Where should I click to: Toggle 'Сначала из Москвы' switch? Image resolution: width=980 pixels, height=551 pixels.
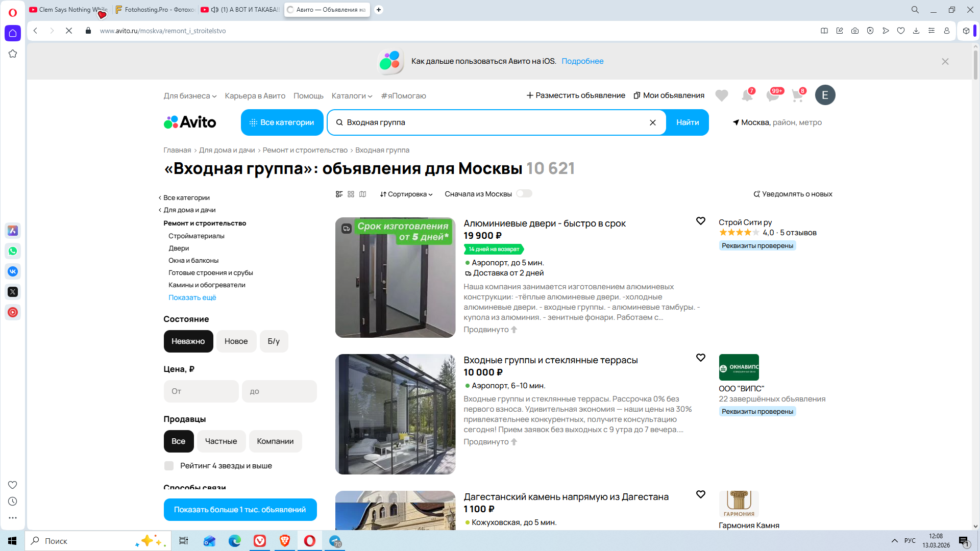524,193
